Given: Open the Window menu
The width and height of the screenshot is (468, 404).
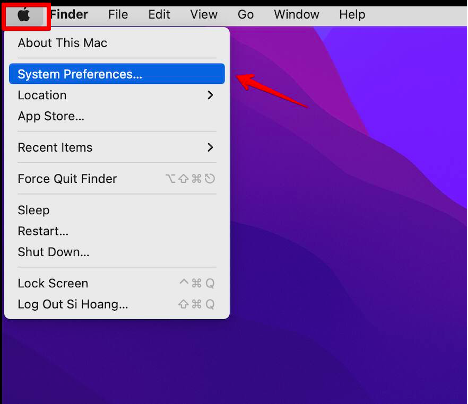Looking at the screenshot, I should [x=297, y=15].
